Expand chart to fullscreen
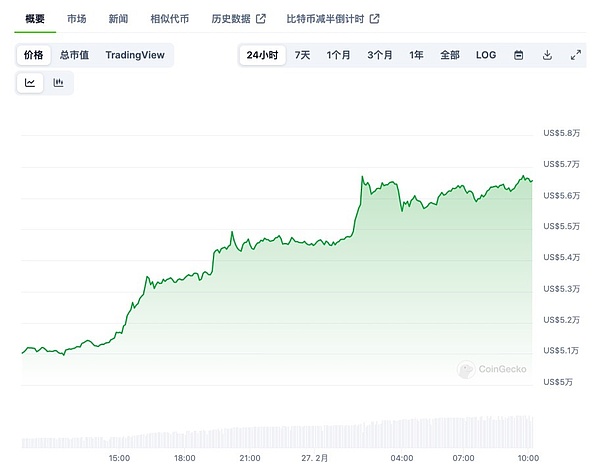The image size is (600, 473). tap(576, 55)
